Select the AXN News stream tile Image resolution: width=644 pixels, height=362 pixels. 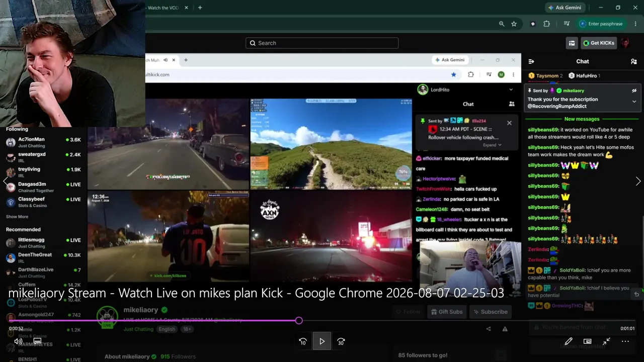pyautogui.click(x=331, y=236)
